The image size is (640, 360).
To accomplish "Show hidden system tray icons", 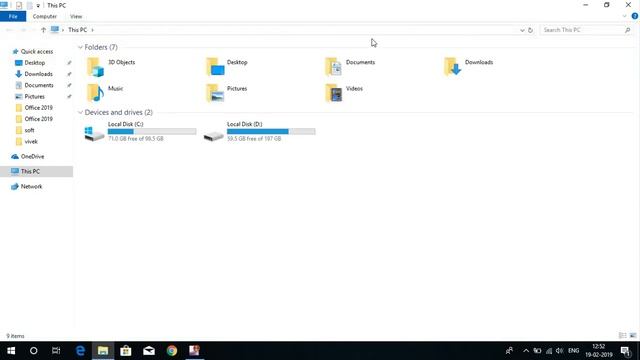I will (x=526, y=351).
